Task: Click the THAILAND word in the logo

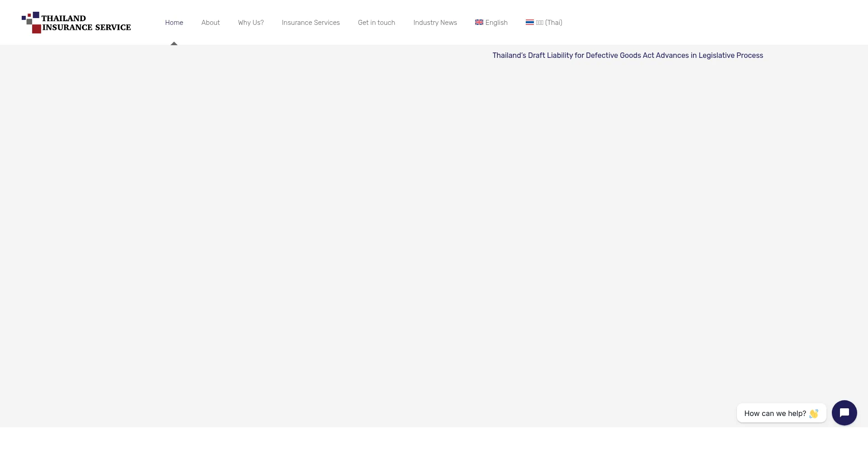Action: pos(63,18)
